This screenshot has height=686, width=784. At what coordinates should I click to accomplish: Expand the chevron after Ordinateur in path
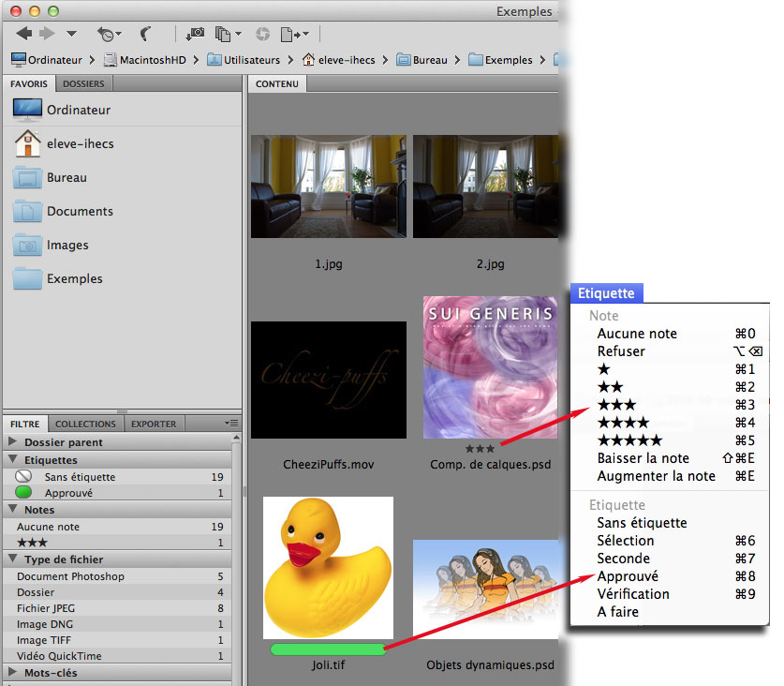(92, 60)
